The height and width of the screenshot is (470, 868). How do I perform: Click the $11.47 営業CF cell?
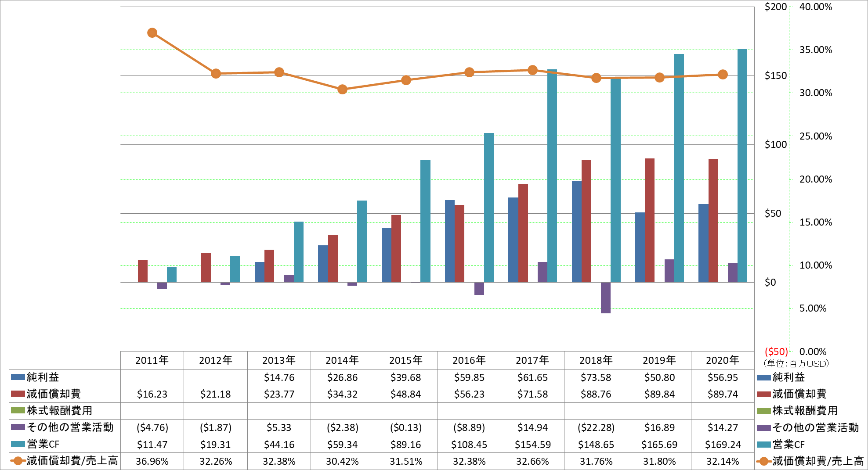[x=152, y=445]
